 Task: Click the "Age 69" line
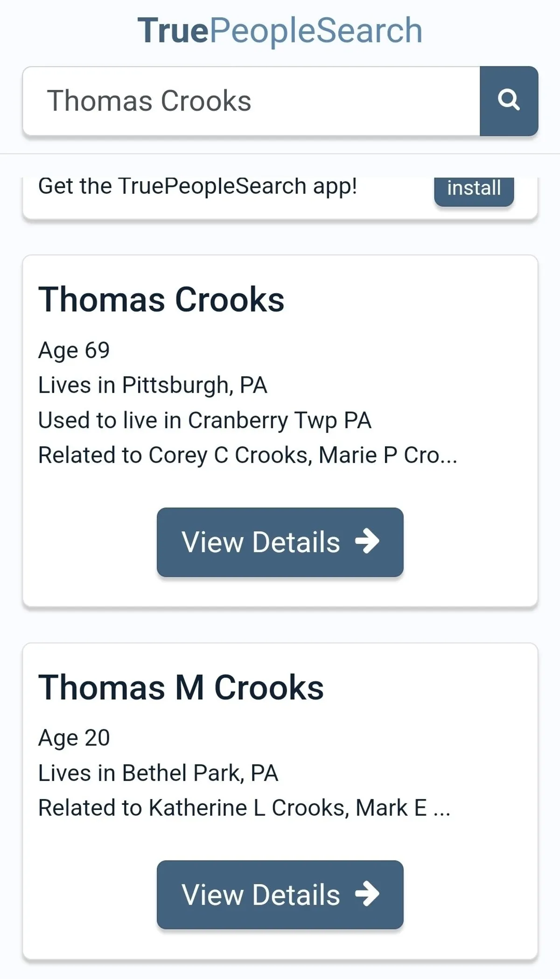pos(74,350)
